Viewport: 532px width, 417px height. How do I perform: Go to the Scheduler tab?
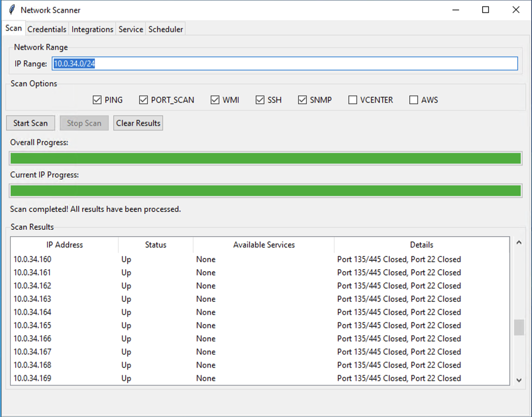tap(165, 29)
